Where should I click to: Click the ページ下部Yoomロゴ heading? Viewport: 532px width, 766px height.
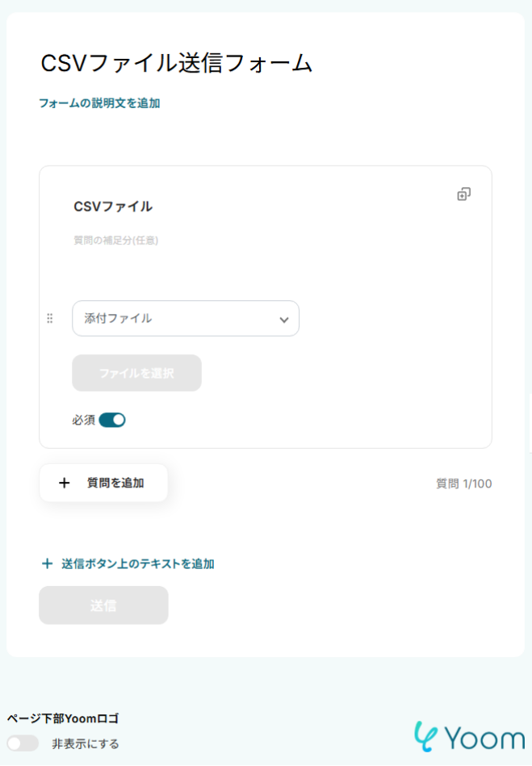[x=63, y=718]
